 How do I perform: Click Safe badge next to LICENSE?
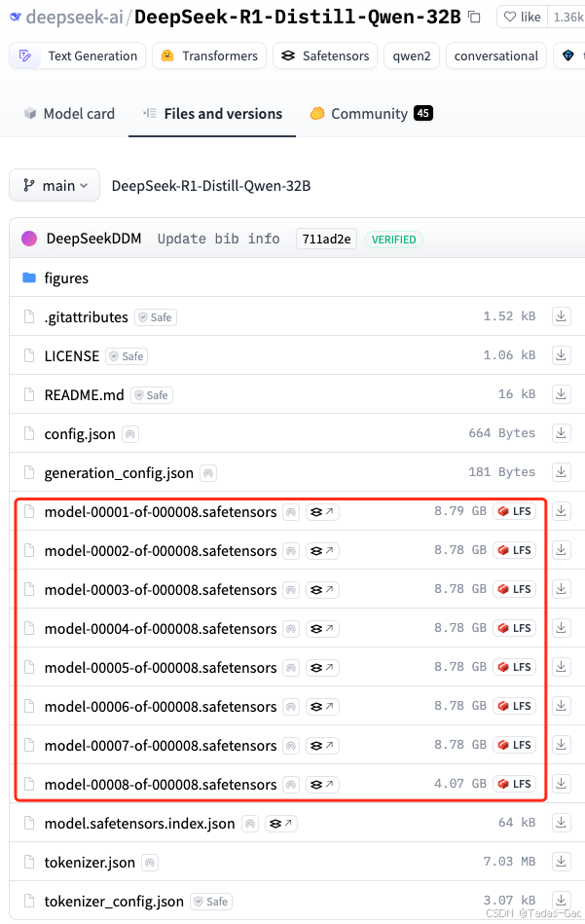click(127, 356)
